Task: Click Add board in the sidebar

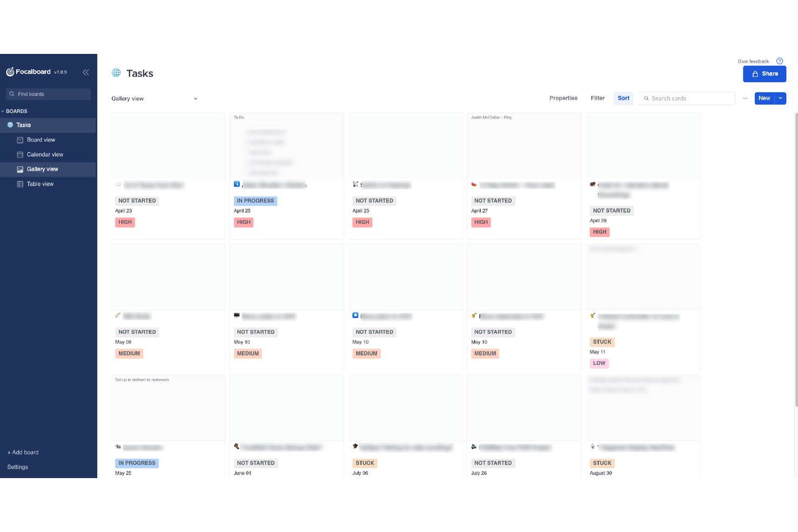Action: [x=23, y=452]
